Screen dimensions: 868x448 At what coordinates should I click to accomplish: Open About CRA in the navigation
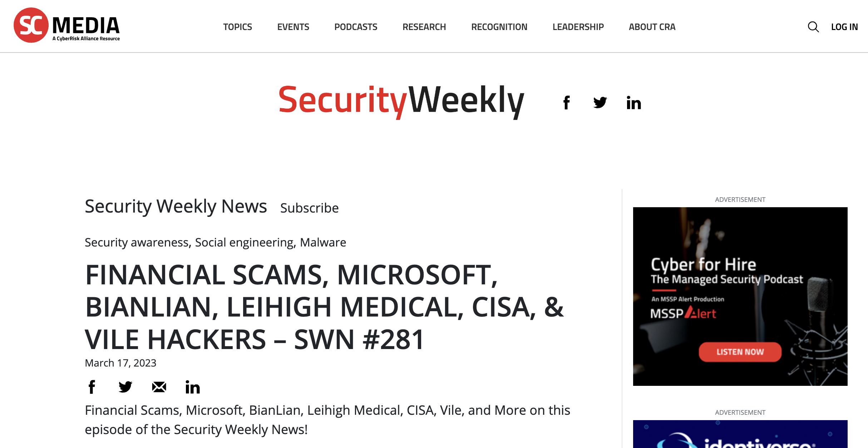point(652,27)
